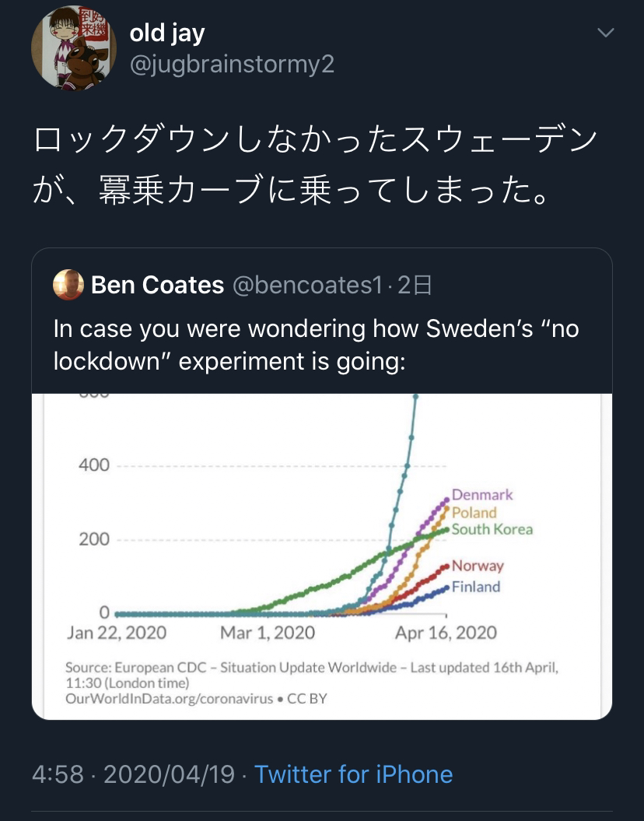Select the Finland chart label
This screenshot has height=821, width=644.
pos(476,587)
